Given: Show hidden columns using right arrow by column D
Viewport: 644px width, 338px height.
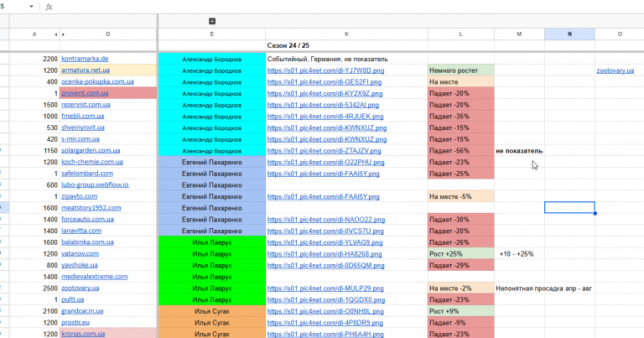Looking at the screenshot, I should pyautogui.click(x=63, y=34).
